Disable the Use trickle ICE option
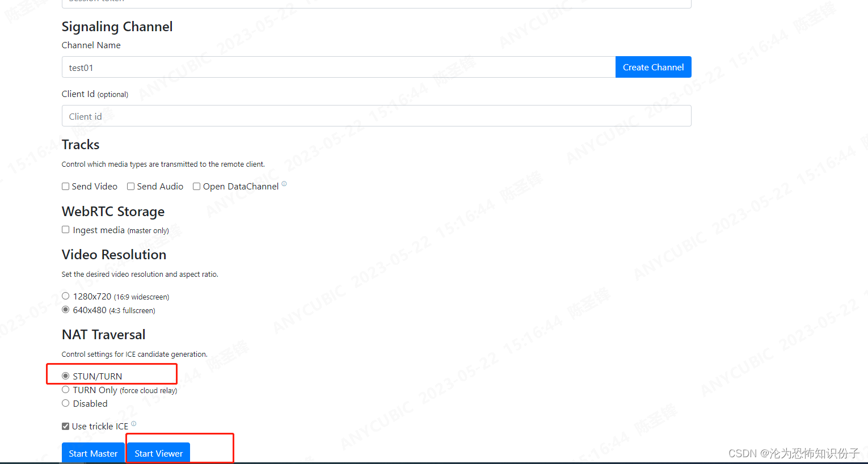The image size is (868, 464). click(x=65, y=425)
